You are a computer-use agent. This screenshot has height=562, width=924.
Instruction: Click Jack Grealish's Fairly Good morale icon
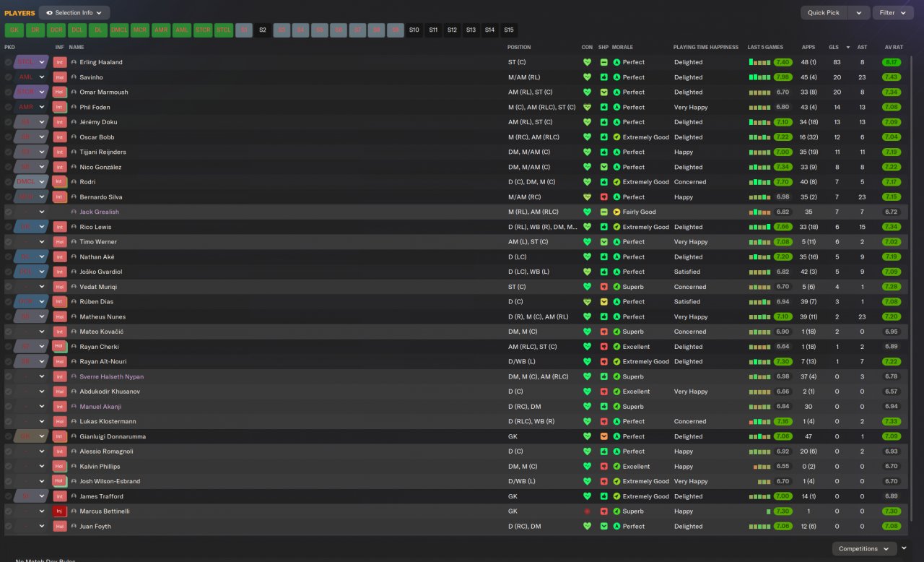(x=616, y=212)
